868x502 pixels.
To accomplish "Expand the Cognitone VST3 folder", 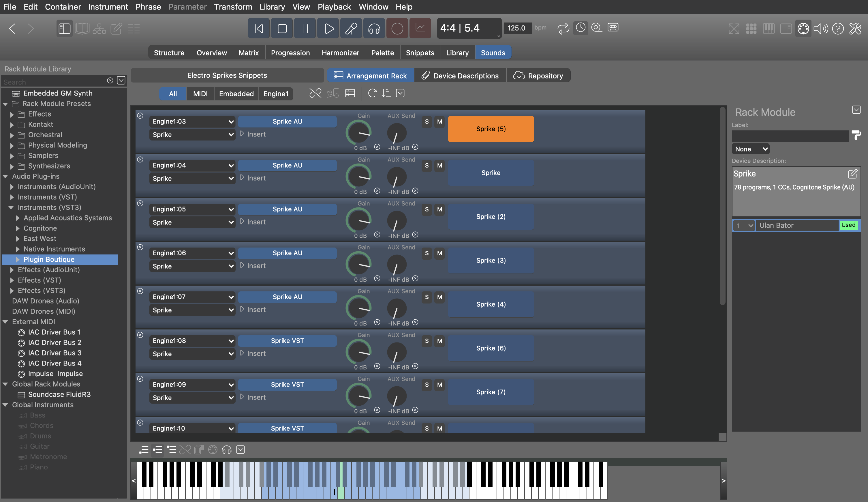I will click(x=18, y=228).
